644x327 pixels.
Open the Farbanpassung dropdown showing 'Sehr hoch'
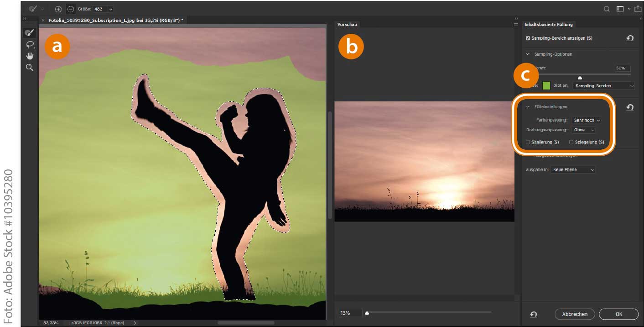tap(586, 120)
